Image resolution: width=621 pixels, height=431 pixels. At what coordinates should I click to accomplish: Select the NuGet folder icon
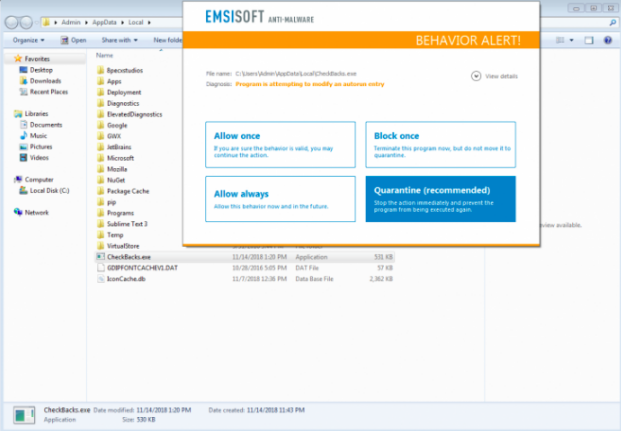[x=101, y=180]
